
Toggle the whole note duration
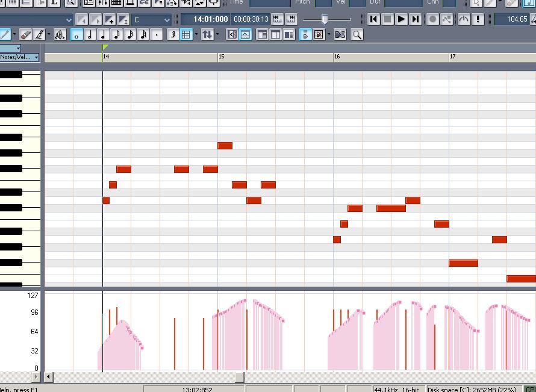pyautogui.click(x=76, y=34)
